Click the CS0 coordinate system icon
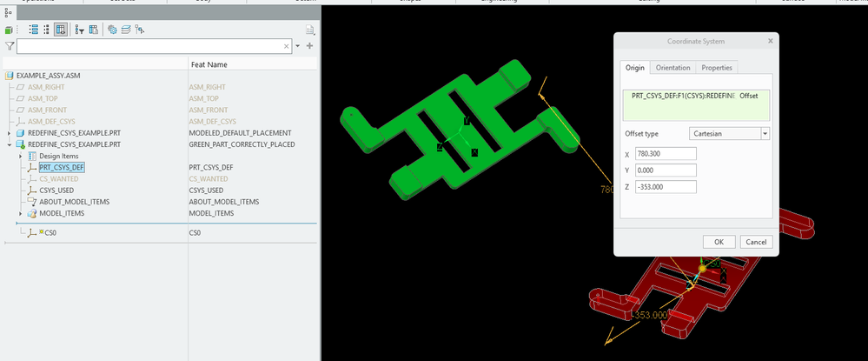The width and height of the screenshot is (868, 361). [x=33, y=233]
